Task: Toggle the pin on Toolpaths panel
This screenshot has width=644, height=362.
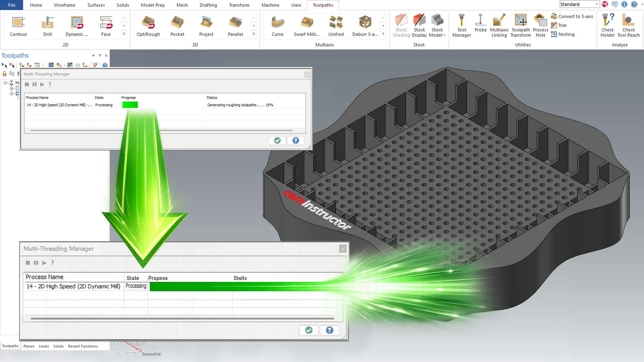Action: pyautogui.click(x=100, y=56)
